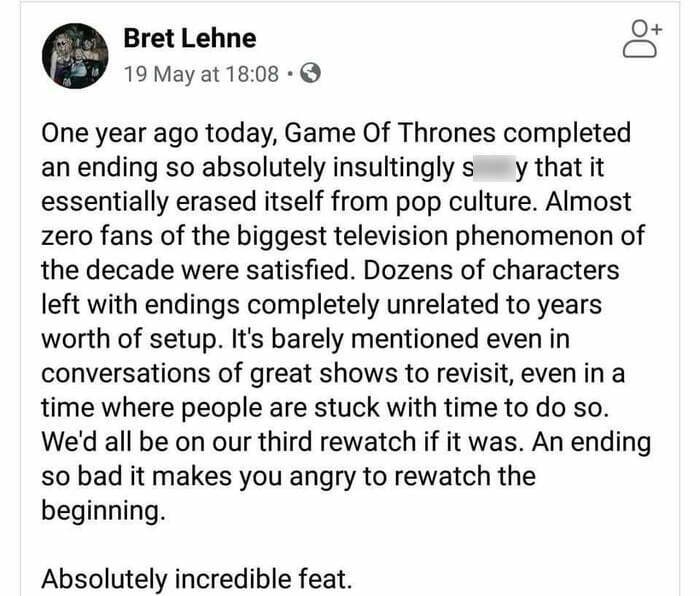Viewport: 700px width, 596px height.
Task: Click the add friend icon
Action: [643, 41]
